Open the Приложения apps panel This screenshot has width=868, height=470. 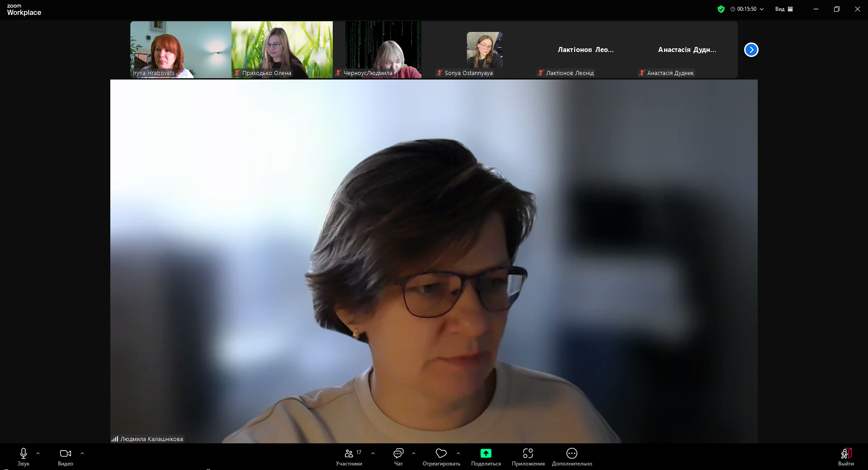(528, 456)
